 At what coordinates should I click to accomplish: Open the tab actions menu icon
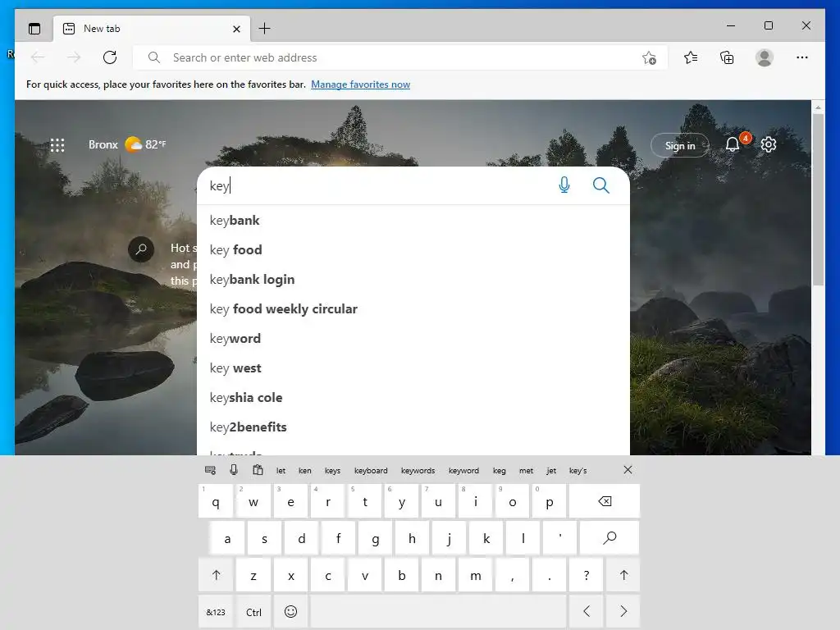(x=34, y=29)
